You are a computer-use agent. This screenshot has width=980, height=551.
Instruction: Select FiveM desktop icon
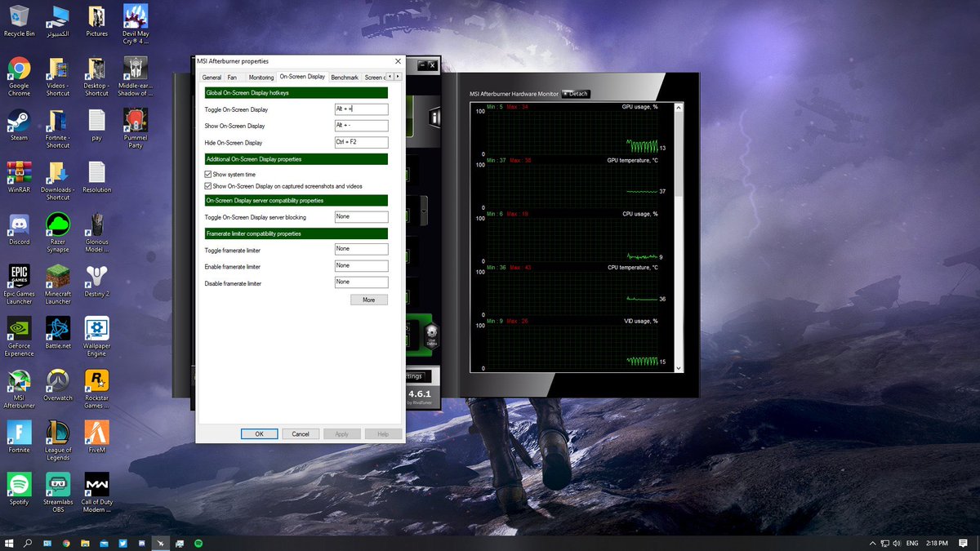96,437
